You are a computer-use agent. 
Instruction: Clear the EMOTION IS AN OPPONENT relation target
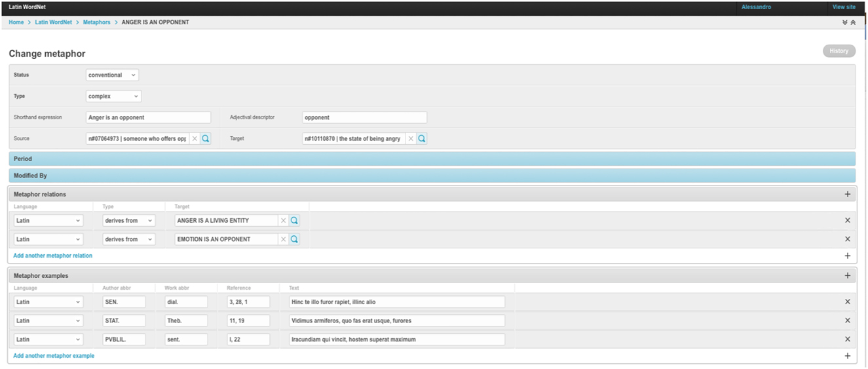point(284,239)
